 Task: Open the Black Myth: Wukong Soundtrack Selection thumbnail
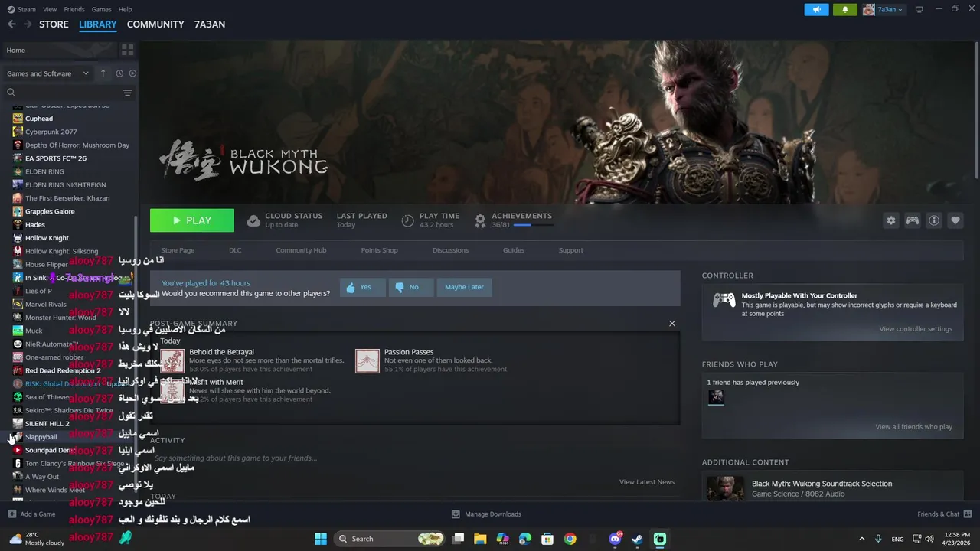pyautogui.click(x=724, y=489)
